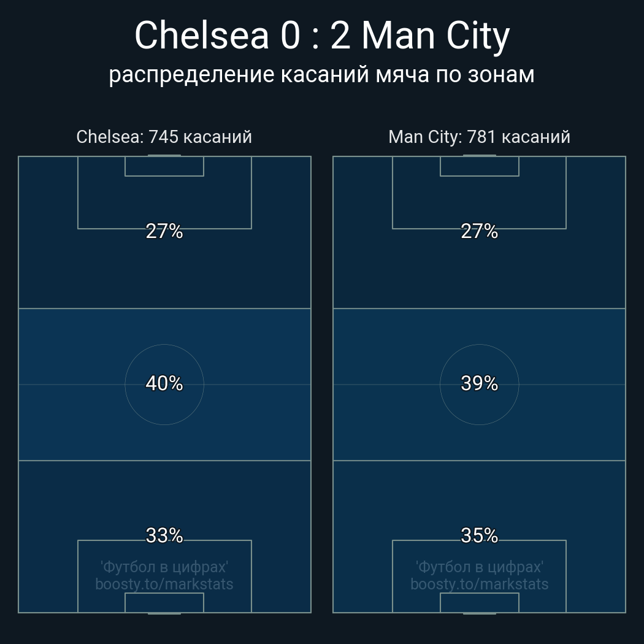Screen dimensions: 644x644
Task: Click the 'Футбол в цифрах' watermark on Chelsea's pitch
Action: click(x=164, y=567)
